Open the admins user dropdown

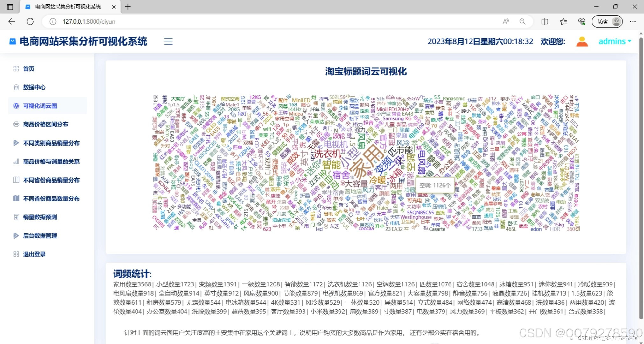(x=614, y=41)
